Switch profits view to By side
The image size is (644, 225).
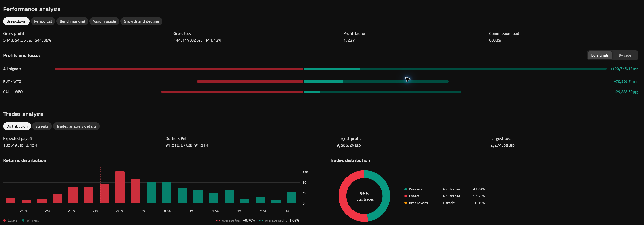pyautogui.click(x=625, y=55)
